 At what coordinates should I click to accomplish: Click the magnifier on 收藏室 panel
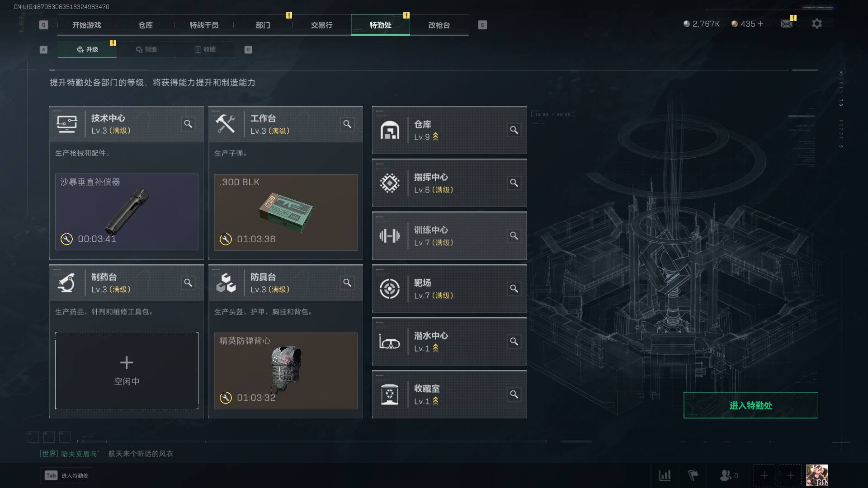point(514,394)
